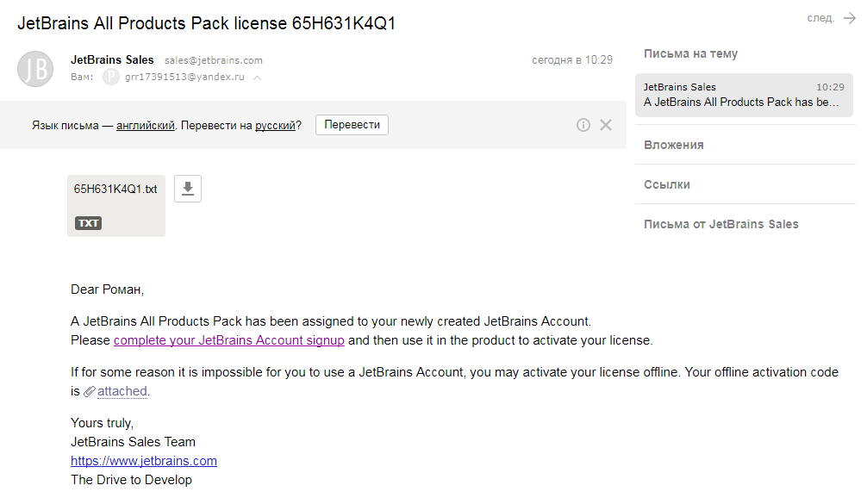
Task: Collapse the recipient details chevron
Action: point(257,78)
